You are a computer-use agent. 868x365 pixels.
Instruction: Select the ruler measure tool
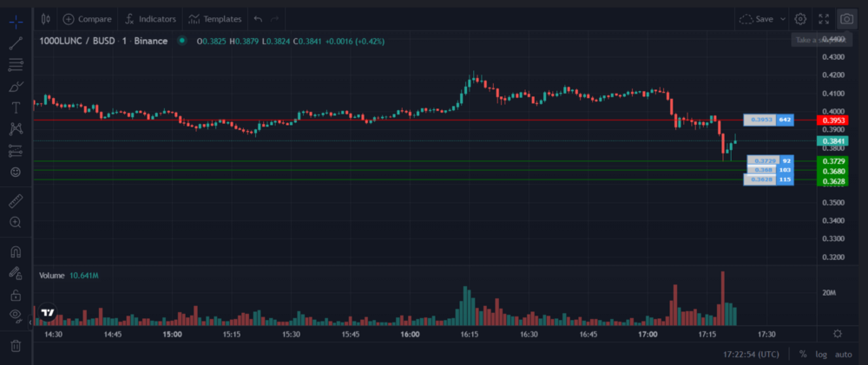pyautogui.click(x=16, y=200)
